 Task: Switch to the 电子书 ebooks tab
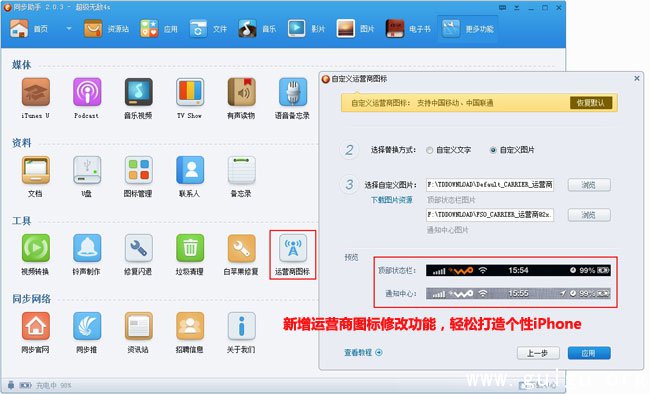(408, 29)
